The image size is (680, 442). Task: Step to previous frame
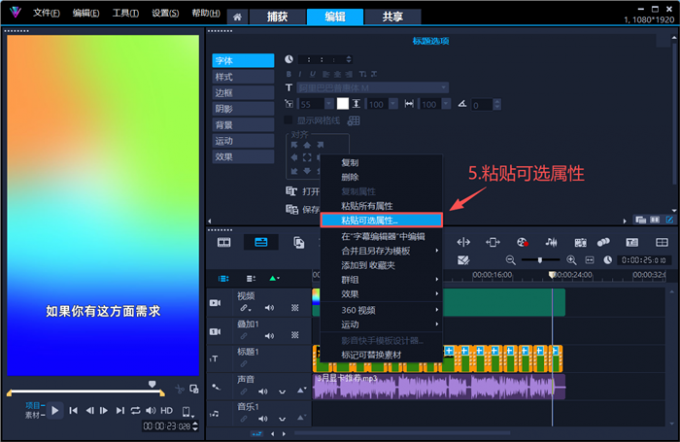[90, 410]
